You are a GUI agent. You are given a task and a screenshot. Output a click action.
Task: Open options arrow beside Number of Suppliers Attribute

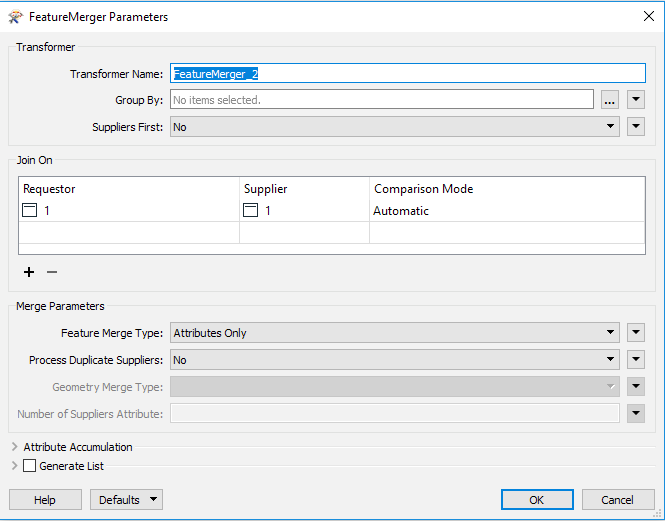click(636, 414)
